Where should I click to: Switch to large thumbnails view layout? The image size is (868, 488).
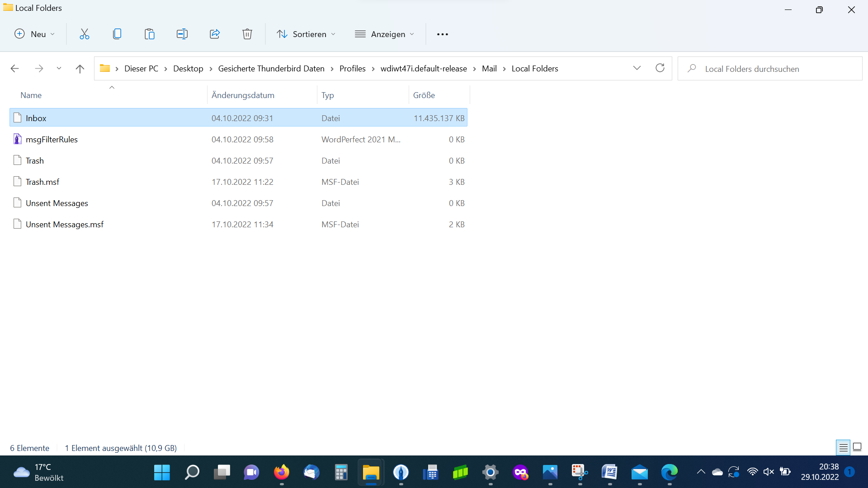click(857, 447)
